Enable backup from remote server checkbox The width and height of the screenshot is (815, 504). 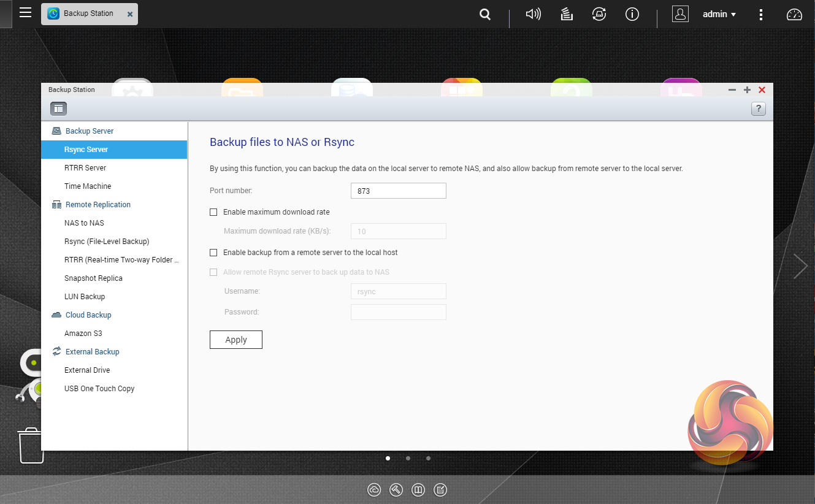tap(213, 253)
